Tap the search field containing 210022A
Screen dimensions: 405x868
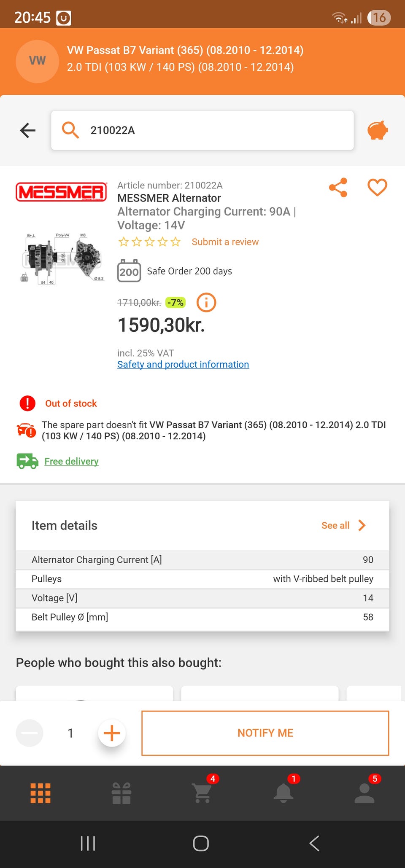[x=202, y=130]
